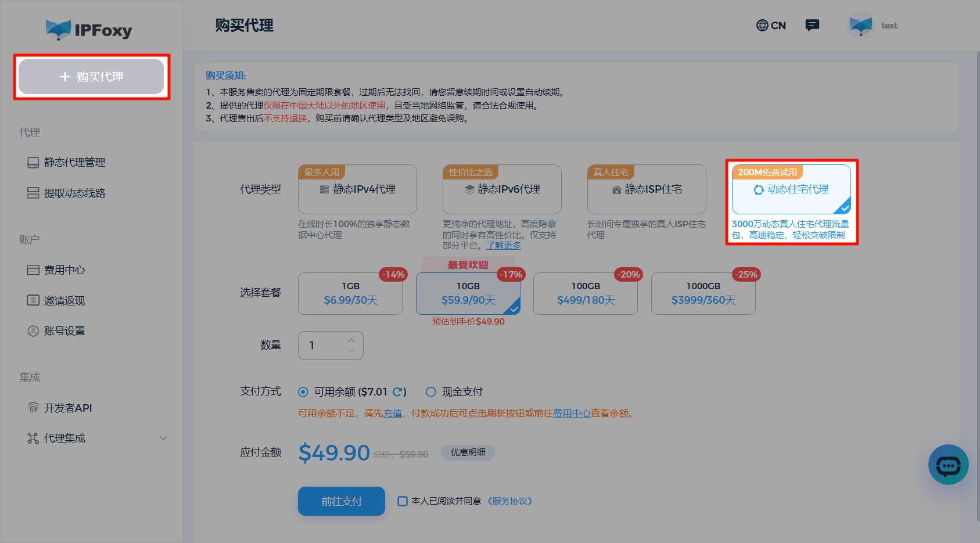Screen dimensions: 980x543
Task: Open the chat support widget at bottom right
Action: coord(949,465)
